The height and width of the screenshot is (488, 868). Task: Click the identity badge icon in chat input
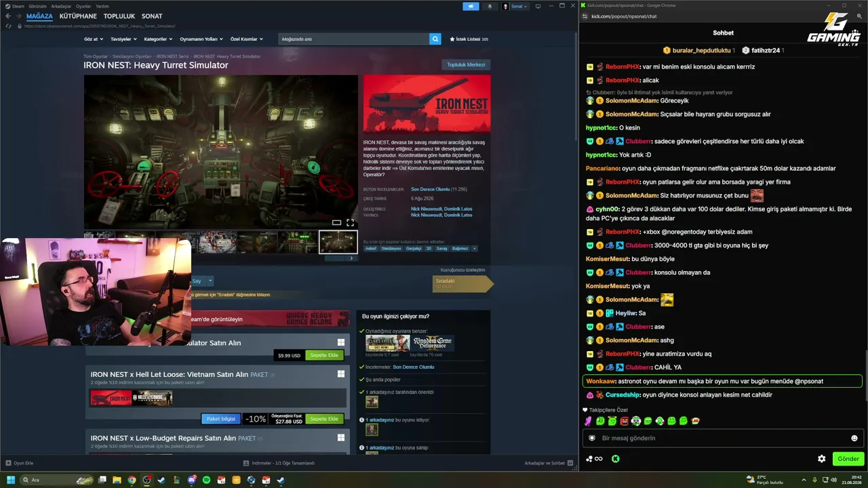click(591, 438)
